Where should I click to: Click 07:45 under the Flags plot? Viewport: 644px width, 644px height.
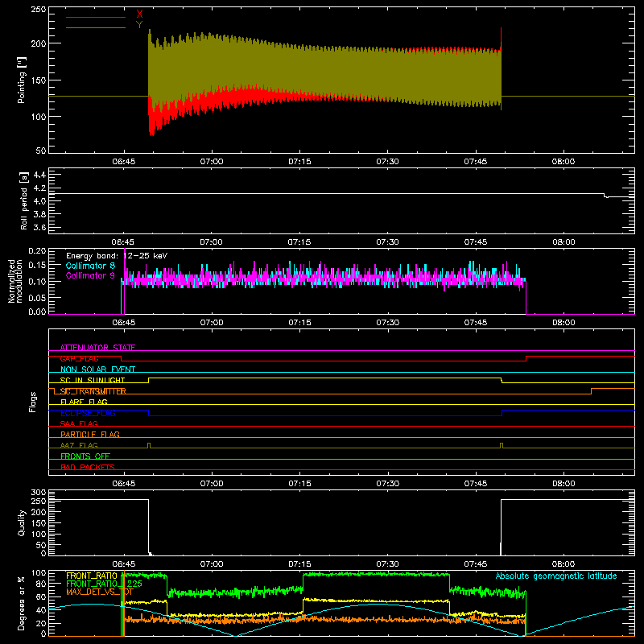[x=475, y=484]
